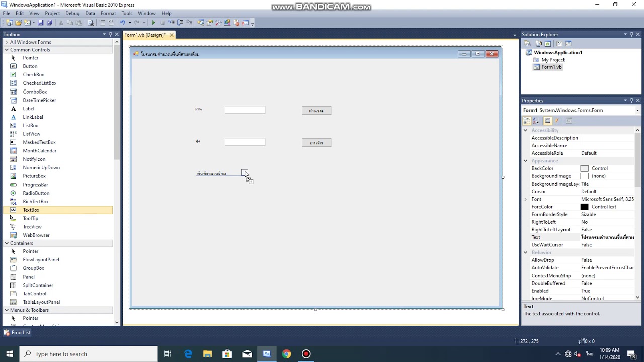Open File Explorer from the taskbar
The height and width of the screenshot is (362, 644).
tap(207, 354)
